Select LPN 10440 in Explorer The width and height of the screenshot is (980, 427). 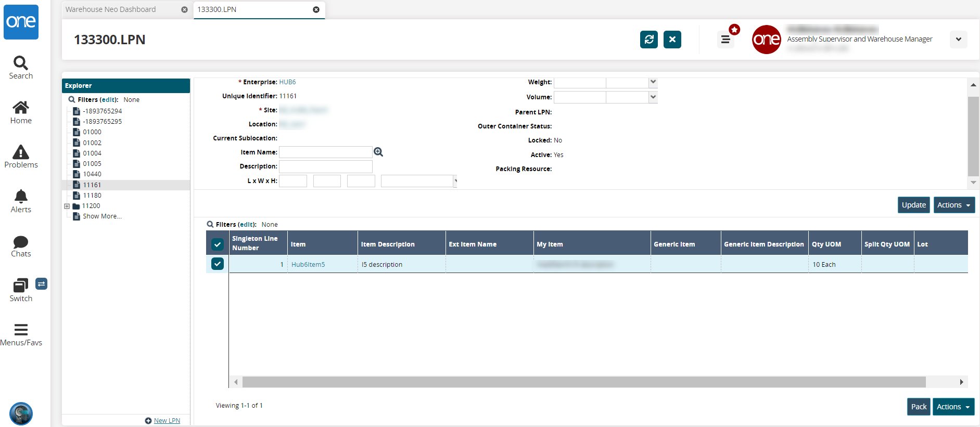click(92, 174)
